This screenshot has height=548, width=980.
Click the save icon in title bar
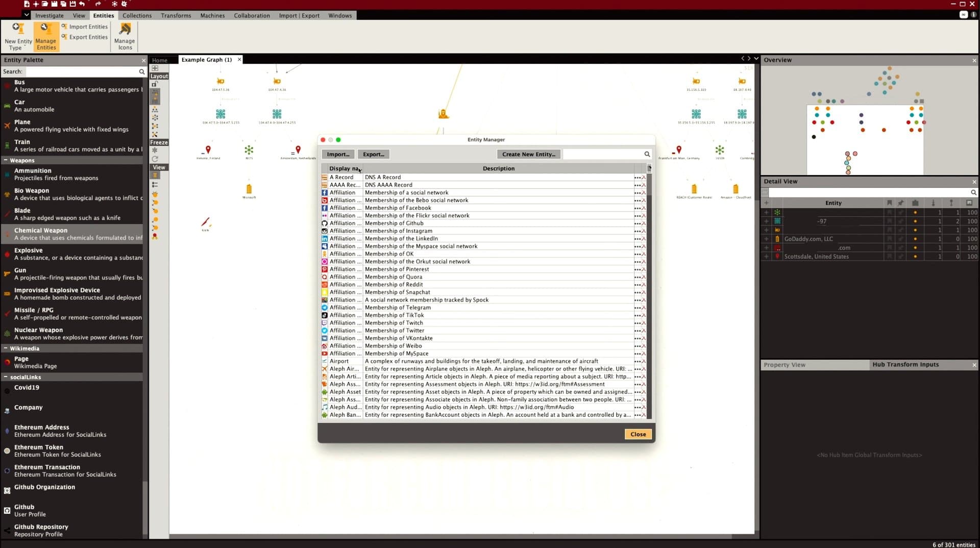[54, 4]
